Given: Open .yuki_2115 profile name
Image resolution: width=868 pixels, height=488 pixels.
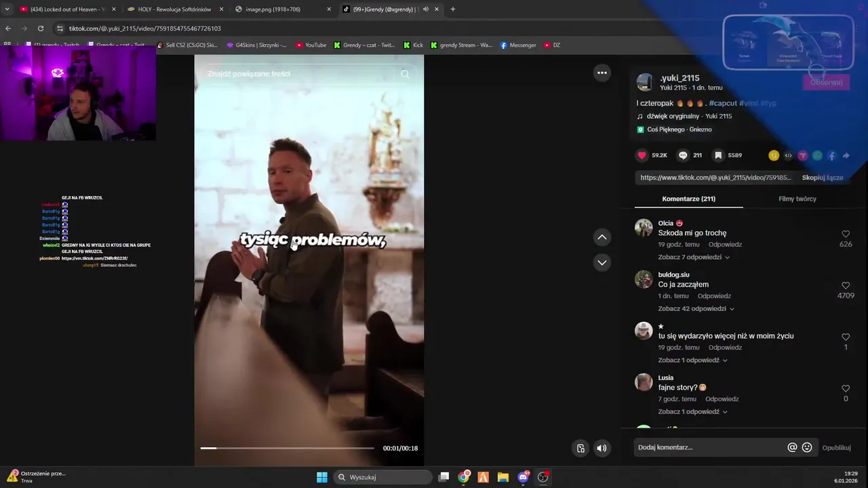Looking at the screenshot, I should pos(679,78).
